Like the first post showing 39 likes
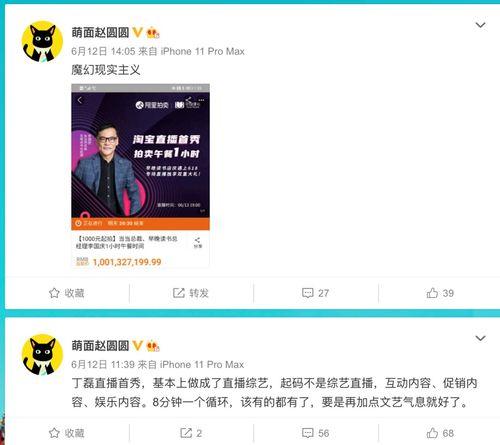 tap(440, 293)
